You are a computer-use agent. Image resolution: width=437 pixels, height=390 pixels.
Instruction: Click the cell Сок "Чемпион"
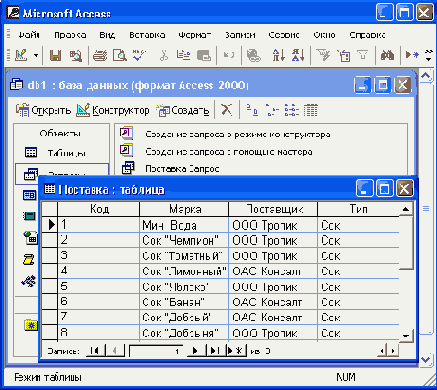pyautogui.click(x=184, y=240)
